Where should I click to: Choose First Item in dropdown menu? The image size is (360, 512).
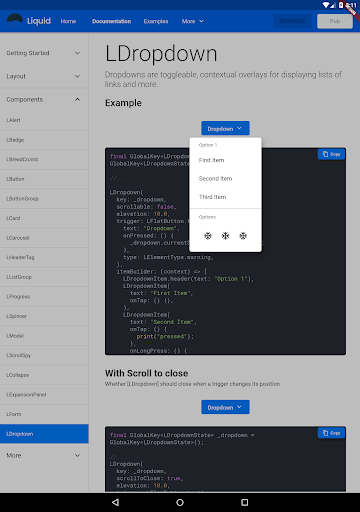pos(225,160)
